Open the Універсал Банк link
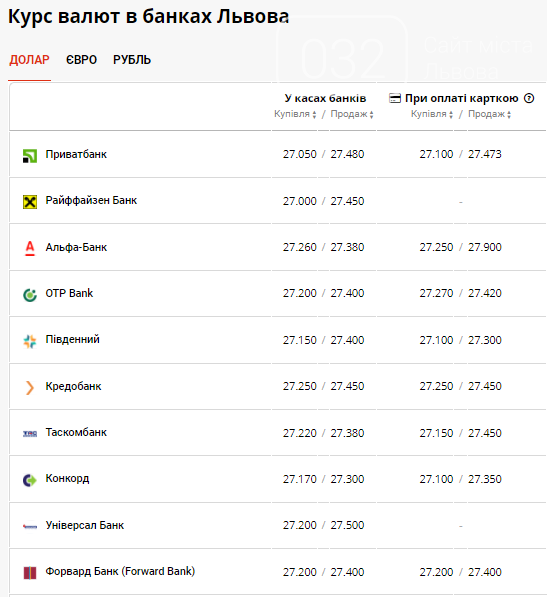The height and width of the screenshot is (597, 547). coord(85,525)
